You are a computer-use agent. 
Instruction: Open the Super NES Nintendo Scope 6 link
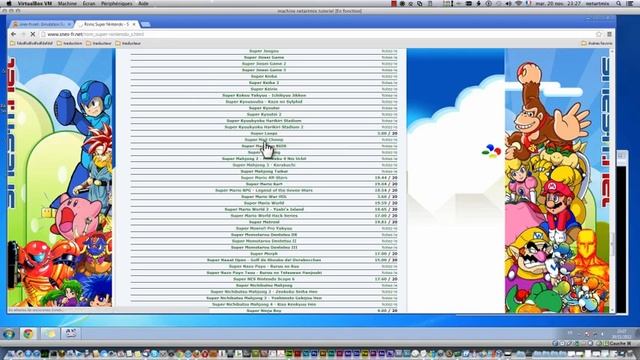264,279
